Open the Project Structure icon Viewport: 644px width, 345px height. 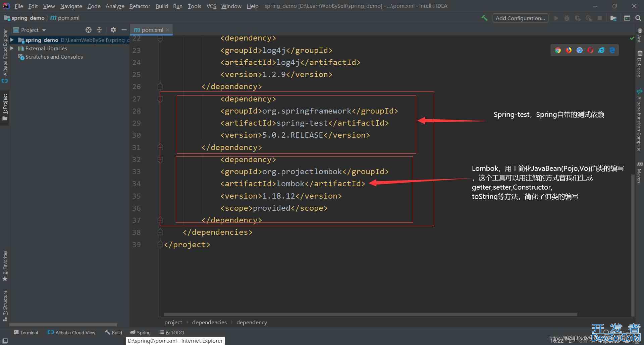coord(613,18)
